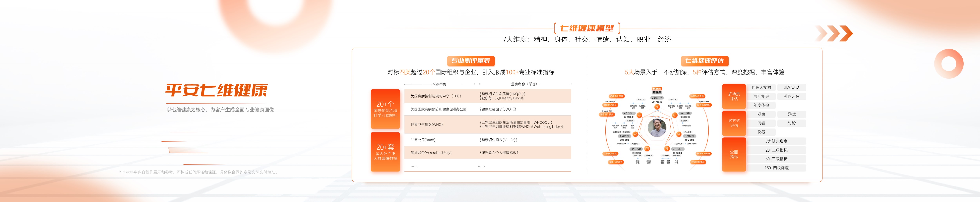
Task: Click the 认知健康 icon
Action: pos(635,134)
